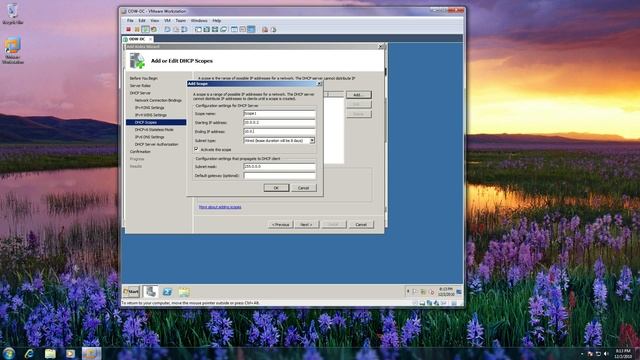Toggle the Activate this scope checkbox
Image resolution: width=640 pixels, height=360 pixels.
[196, 149]
